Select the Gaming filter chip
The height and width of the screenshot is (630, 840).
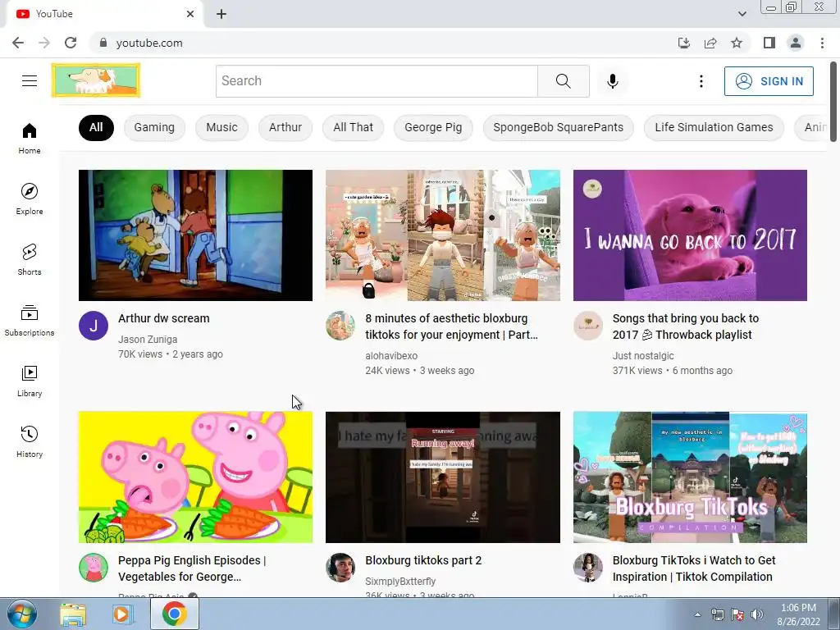154,127
